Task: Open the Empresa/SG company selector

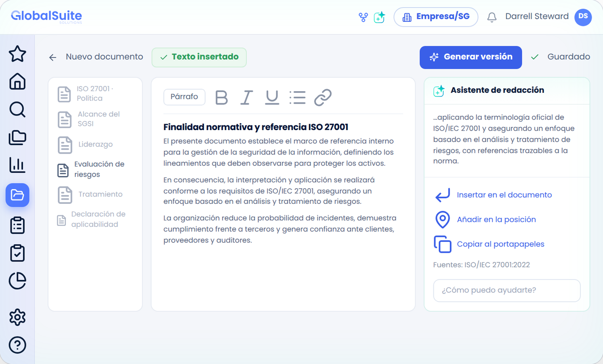Action: [x=436, y=17]
